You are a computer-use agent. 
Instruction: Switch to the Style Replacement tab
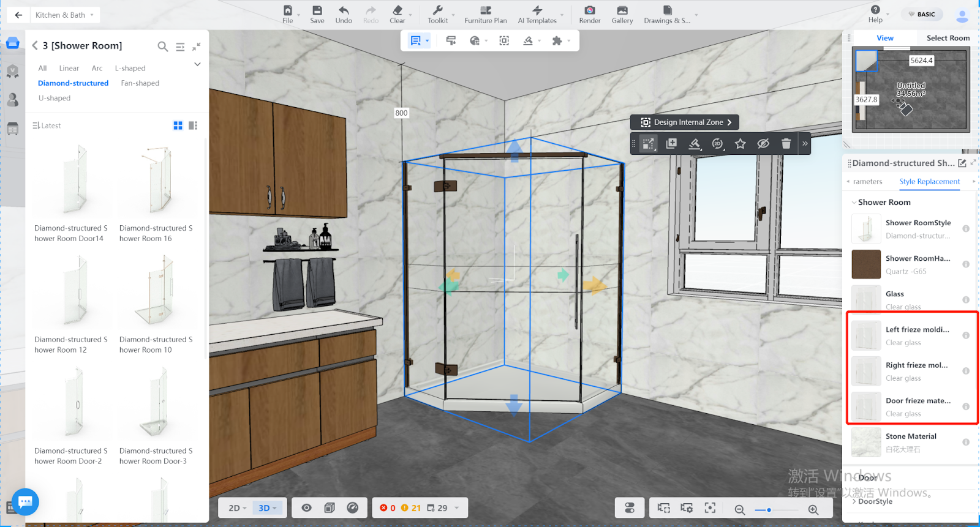coord(929,182)
